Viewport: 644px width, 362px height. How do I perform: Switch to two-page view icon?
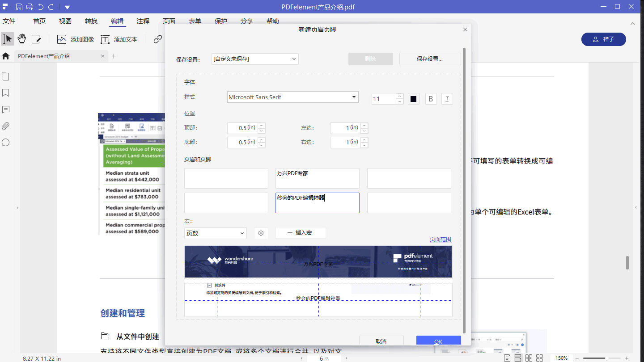click(x=529, y=358)
